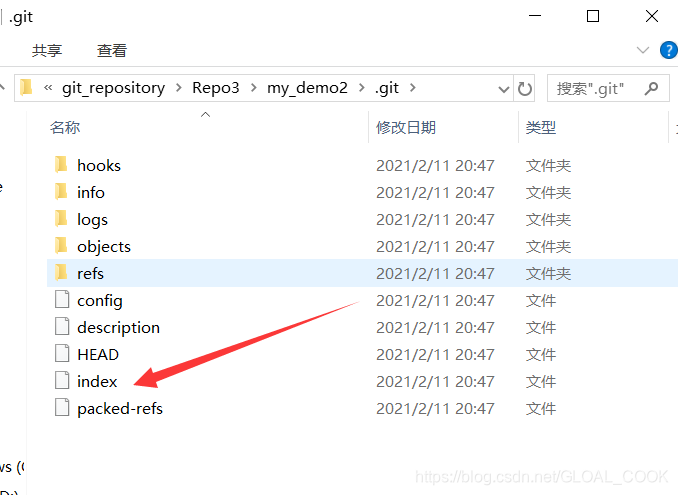Select the packed-refs file name
Screen dimensions: 678x495
click(120, 409)
